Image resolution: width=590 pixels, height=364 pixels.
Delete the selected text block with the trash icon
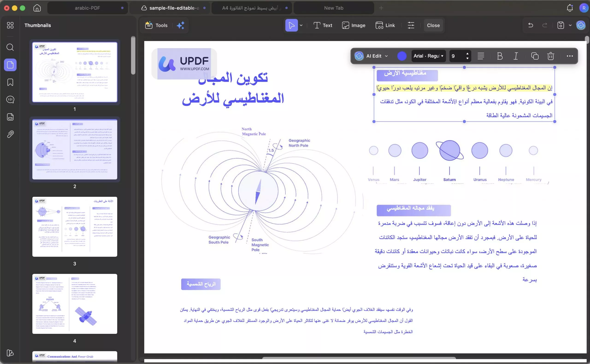(x=550, y=56)
